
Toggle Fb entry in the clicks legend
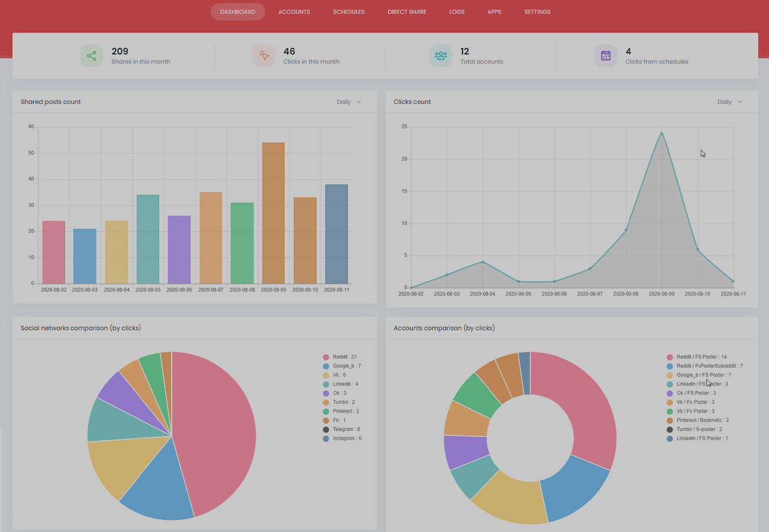[327, 420]
